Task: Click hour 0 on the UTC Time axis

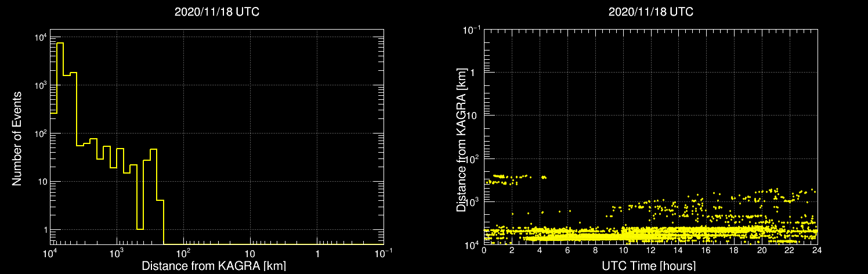Action: (484, 250)
